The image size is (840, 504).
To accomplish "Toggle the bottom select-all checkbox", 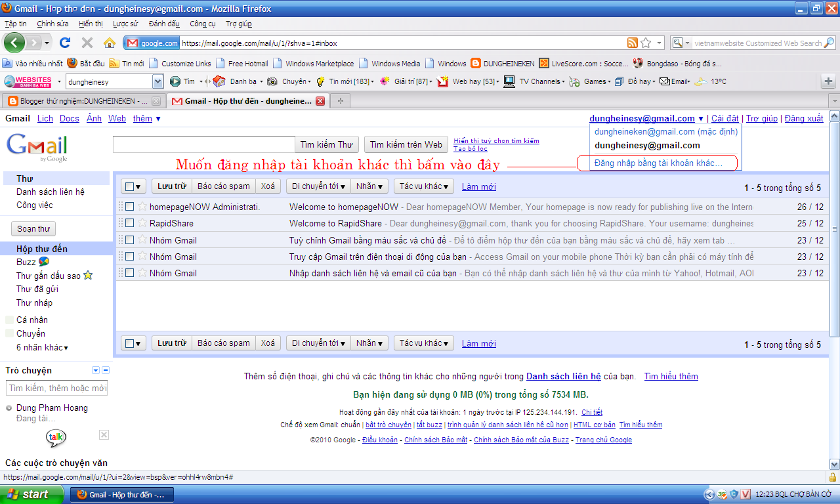I will coord(131,343).
